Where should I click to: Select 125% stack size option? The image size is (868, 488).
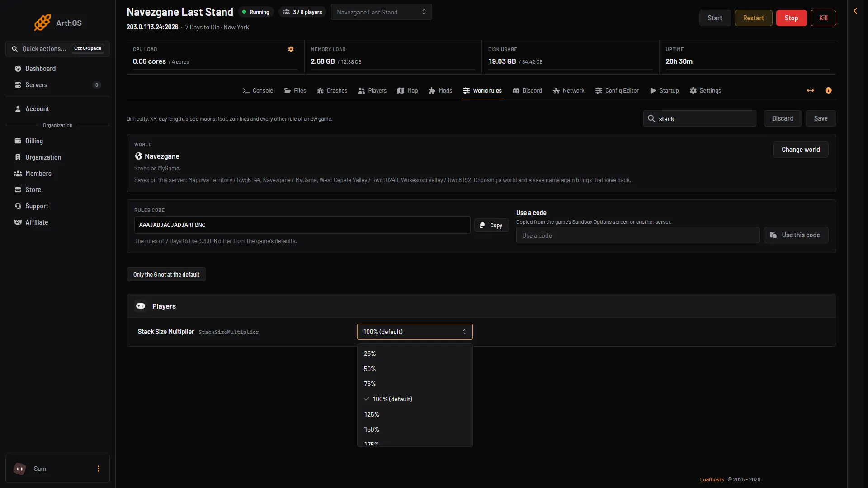click(415, 414)
